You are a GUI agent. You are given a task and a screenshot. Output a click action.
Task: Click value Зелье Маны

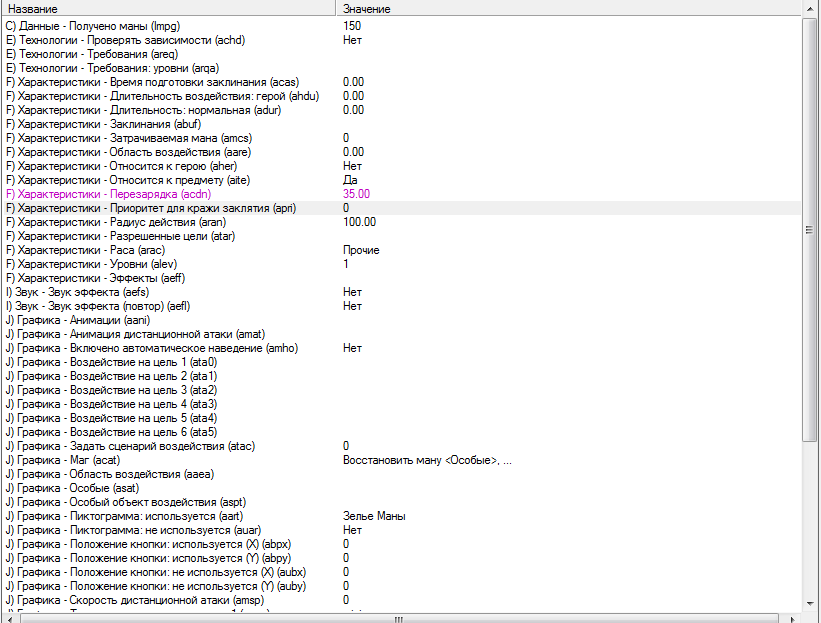(374, 516)
